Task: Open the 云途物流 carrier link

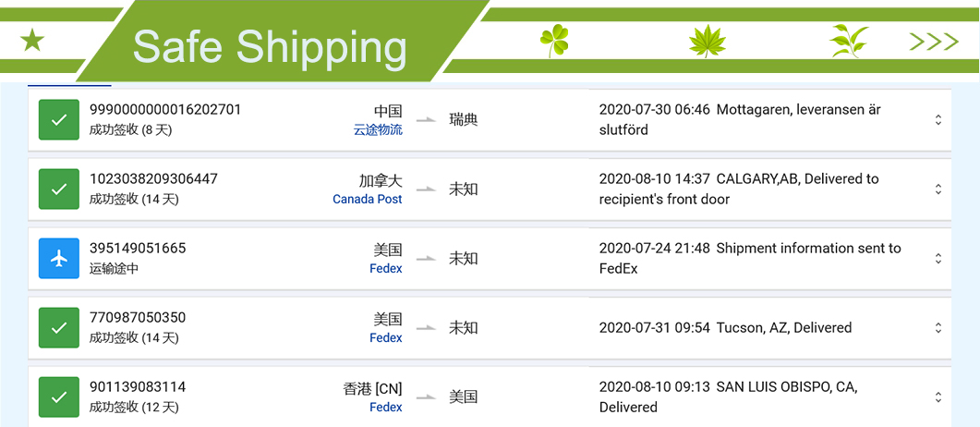Action: (x=378, y=129)
